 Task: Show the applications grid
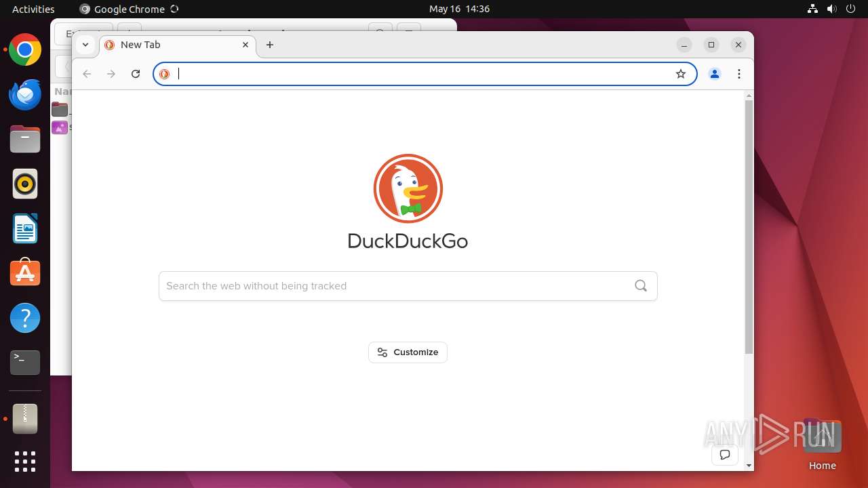coord(25,462)
